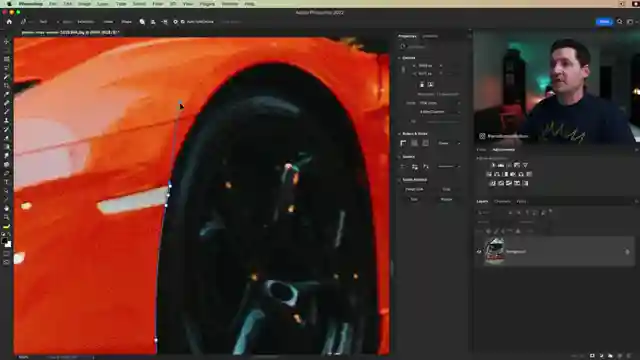Switch to the Paths tab
The width and height of the screenshot is (640, 360).
521,202
